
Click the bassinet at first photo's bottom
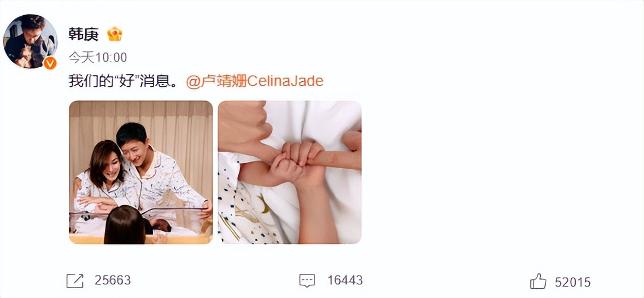click(141, 225)
